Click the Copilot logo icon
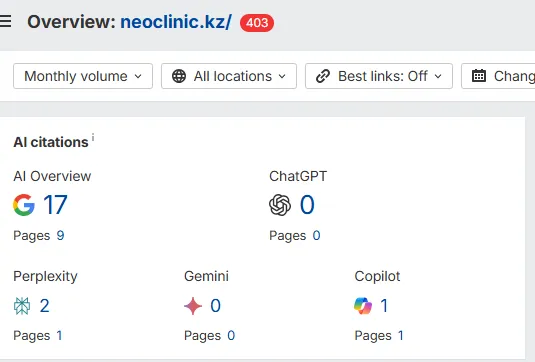The width and height of the screenshot is (535, 362). (363, 306)
